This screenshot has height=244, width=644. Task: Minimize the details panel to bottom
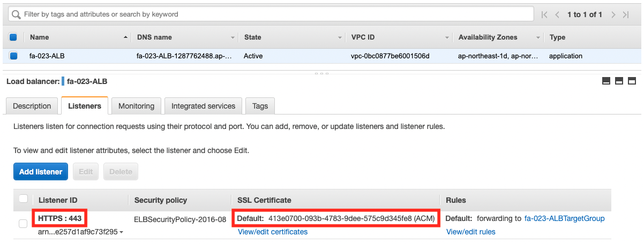tap(606, 81)
